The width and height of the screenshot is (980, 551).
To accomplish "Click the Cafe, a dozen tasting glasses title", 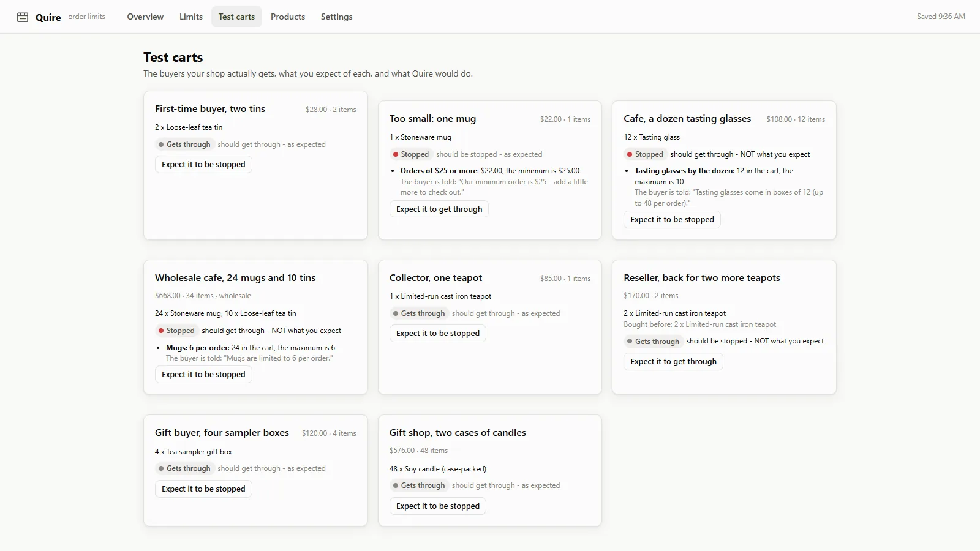I will [687, 119].
